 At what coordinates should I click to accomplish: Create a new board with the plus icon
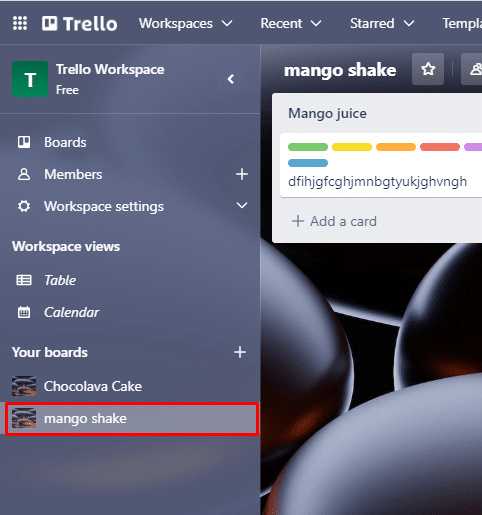(240, 352)
